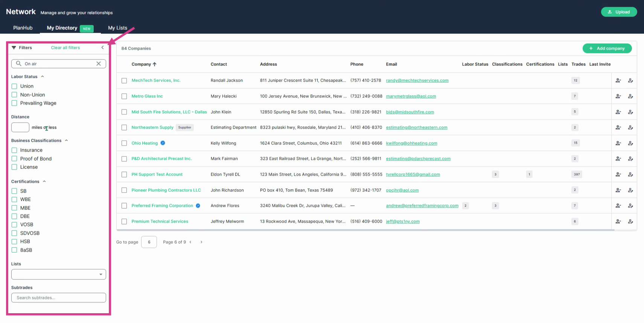
Task: Click edit-contact icon for Northeastern Supply
Action: [x=630, y=127]
